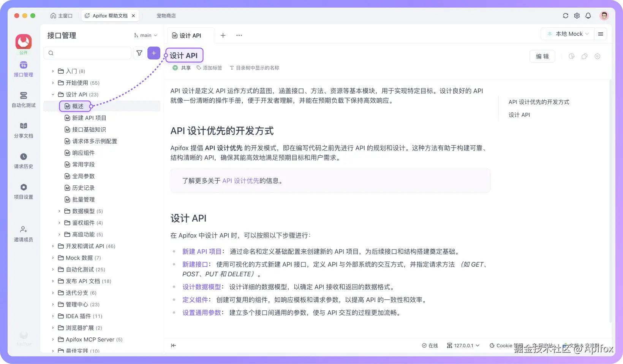The image size is (623, 364).
Task: Click the purple plus add button
Action: (154, 53)
